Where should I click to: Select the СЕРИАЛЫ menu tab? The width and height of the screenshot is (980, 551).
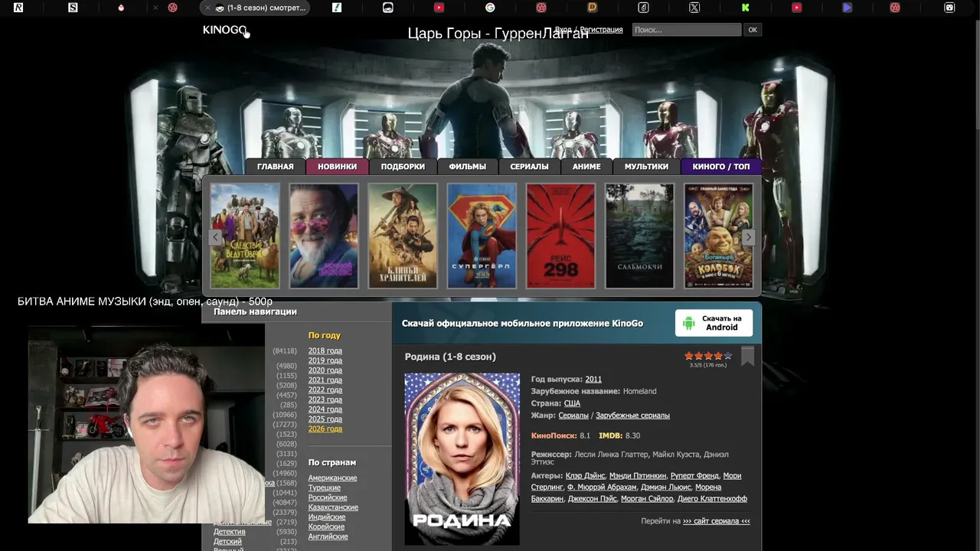(529, 166)
